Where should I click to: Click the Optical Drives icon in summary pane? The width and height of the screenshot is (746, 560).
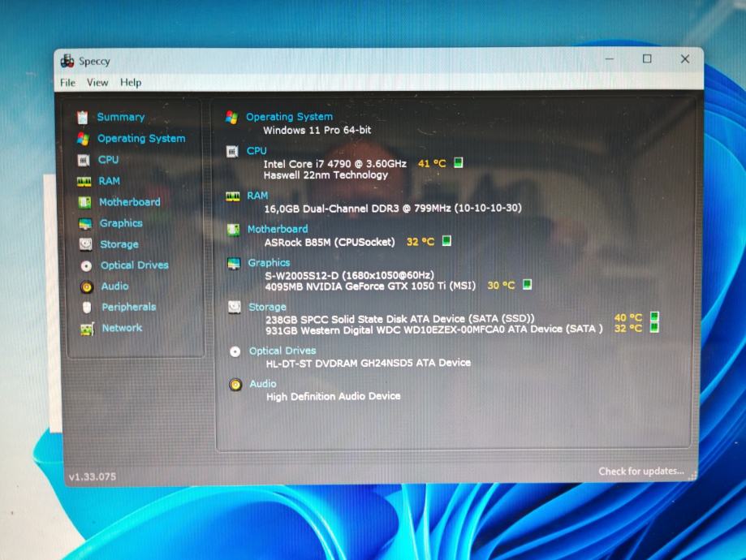click(x=235, y=351)
